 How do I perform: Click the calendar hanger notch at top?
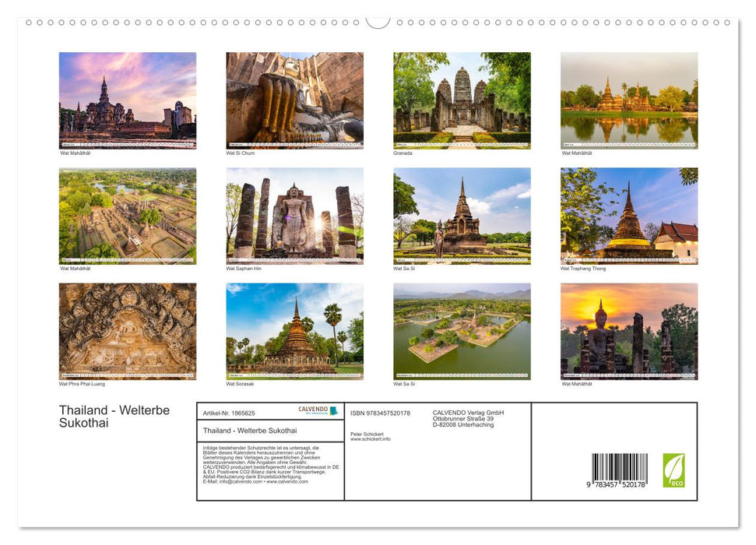click(x=378, y=22)
